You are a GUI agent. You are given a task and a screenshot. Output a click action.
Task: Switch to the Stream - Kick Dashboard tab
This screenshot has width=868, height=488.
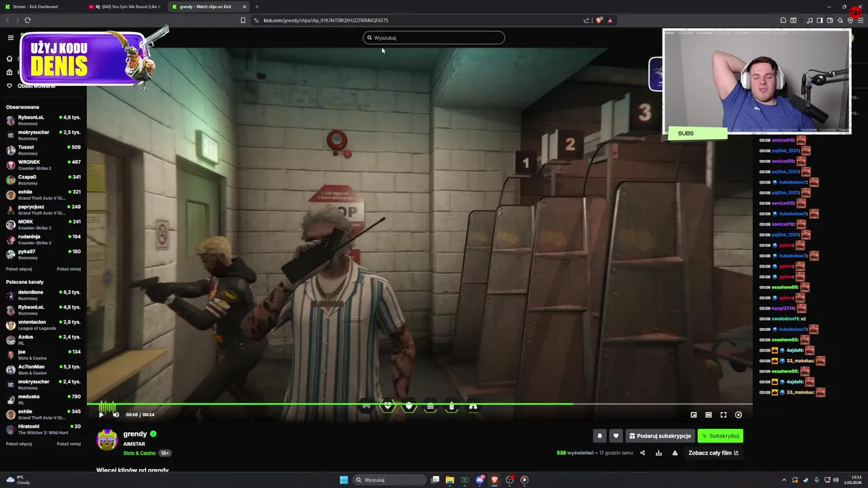click(x=41, y=7)
